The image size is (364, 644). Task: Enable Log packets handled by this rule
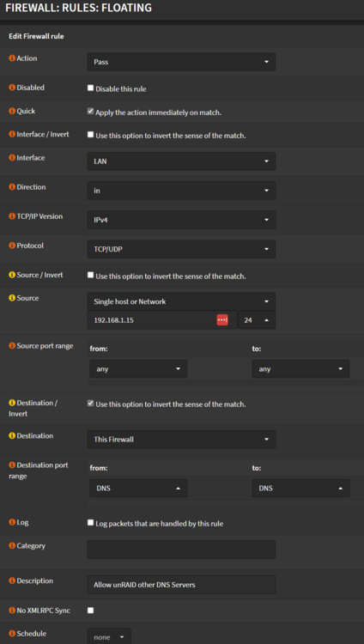pos(90,523)
